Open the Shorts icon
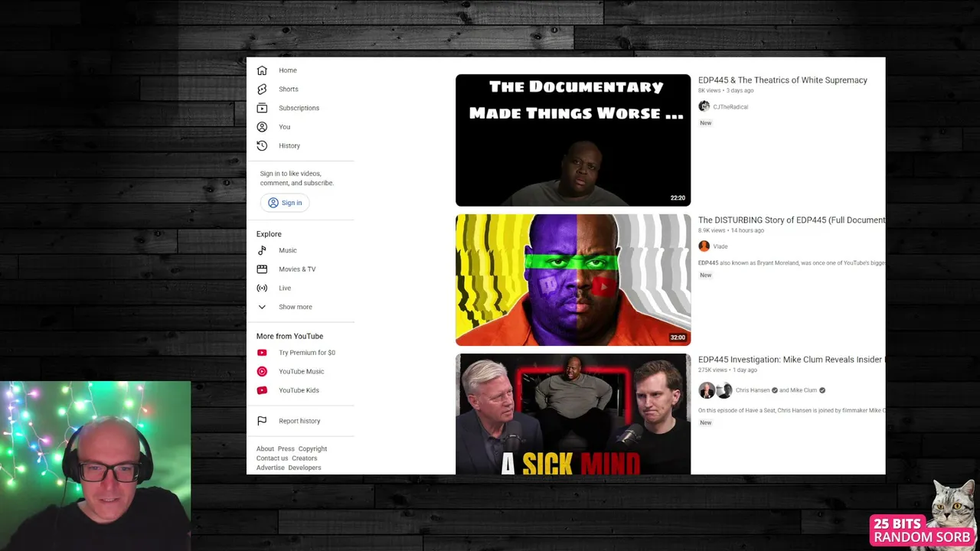Screen dimensions: 980x551 tap(262, 90)
